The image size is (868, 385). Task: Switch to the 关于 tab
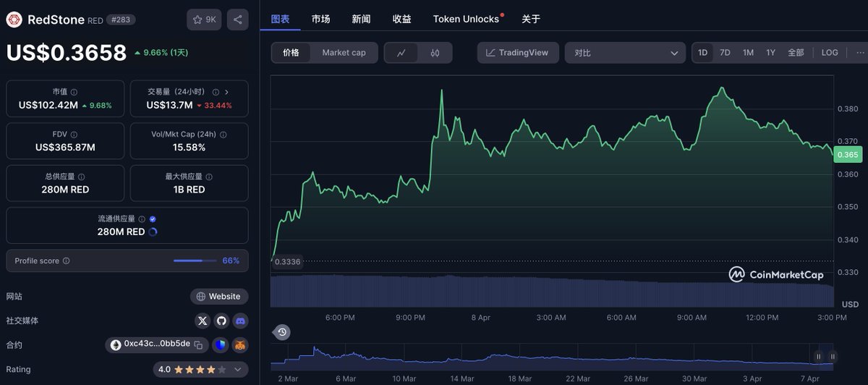pyautogui.click(x=531, y=19)
